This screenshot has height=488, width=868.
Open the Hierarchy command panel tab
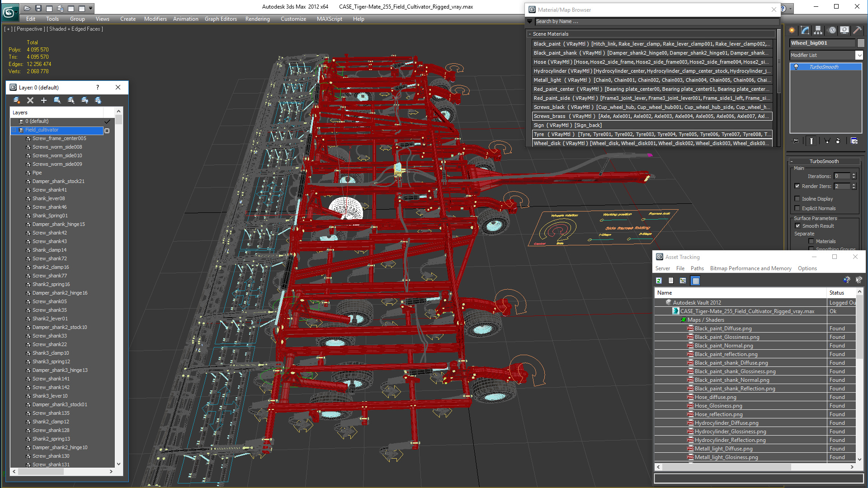click(x=818, y=30)
